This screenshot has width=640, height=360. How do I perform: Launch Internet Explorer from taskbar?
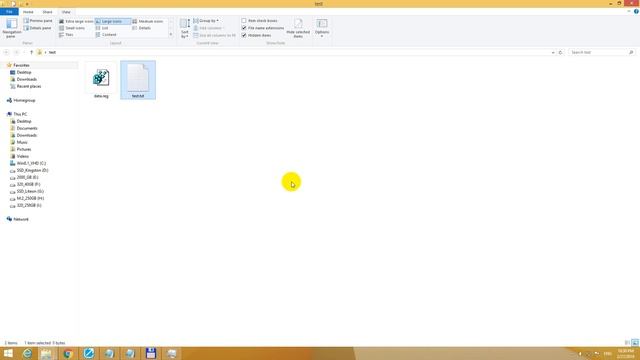coord(27,353)
